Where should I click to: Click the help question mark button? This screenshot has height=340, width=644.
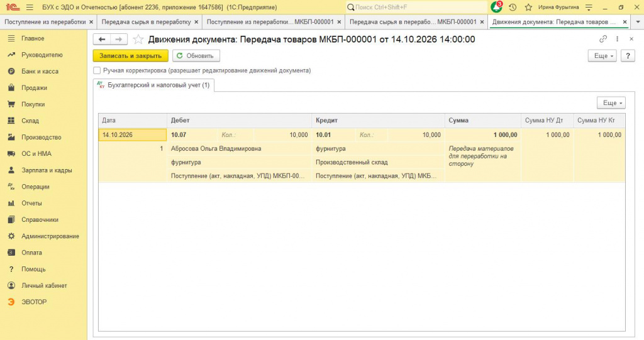coord(628,56)
